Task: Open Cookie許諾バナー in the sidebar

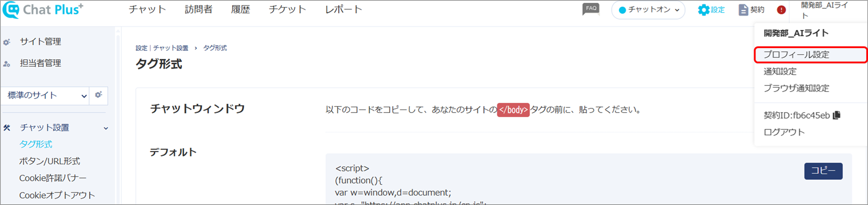Action: pos(53,178)
